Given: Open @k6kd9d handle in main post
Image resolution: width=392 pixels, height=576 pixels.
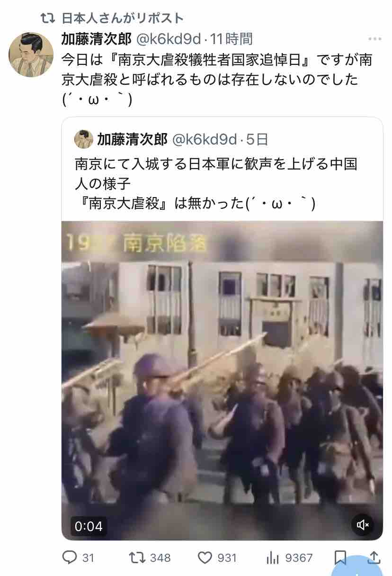Looking at the screenshot, I should coord(169,39).
